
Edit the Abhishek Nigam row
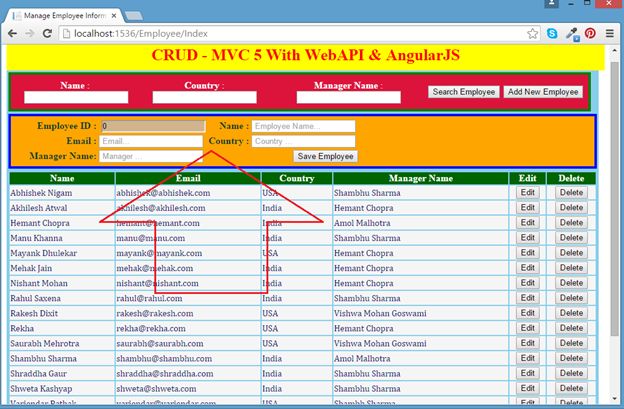click(x=528, y=193)
